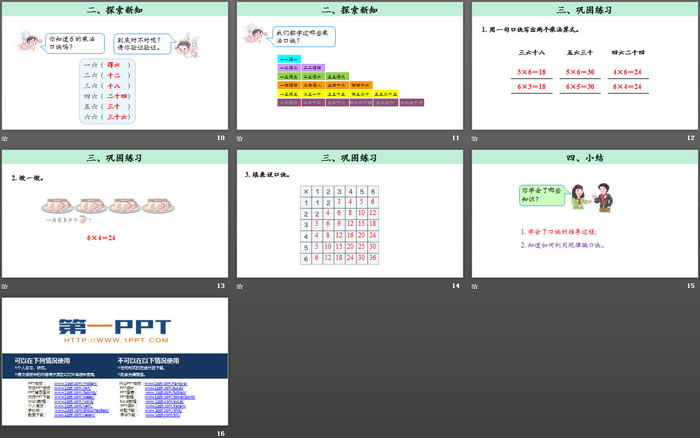Click the 6×4=24 equation on slide 13
This screenshot has width=700, height=438.
tap(101, 237)
